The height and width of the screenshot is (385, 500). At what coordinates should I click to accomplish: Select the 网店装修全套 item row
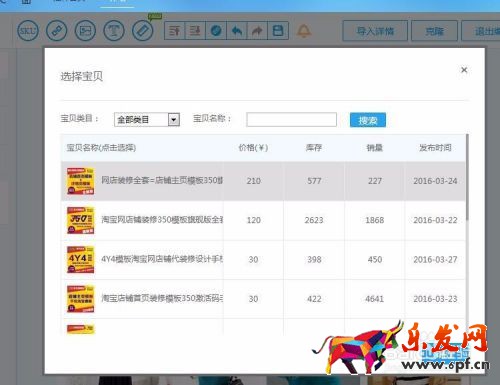(x=263, y=181)
